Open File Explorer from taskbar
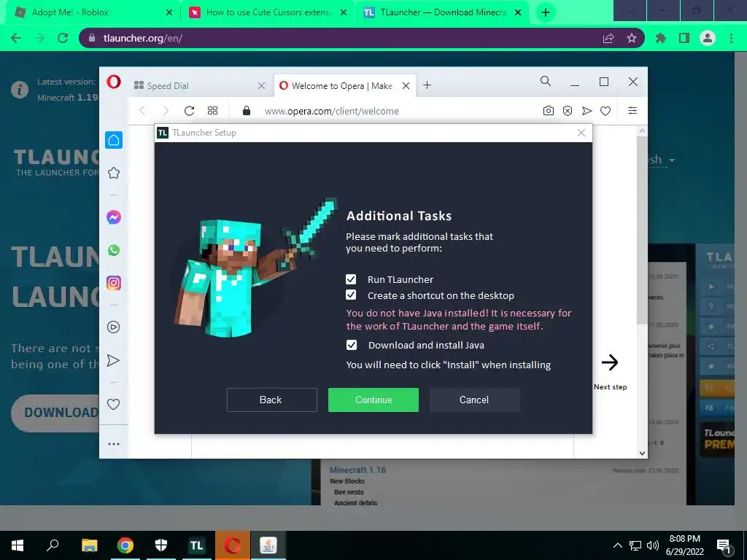747x560 pixels. [x=89, y=545]
